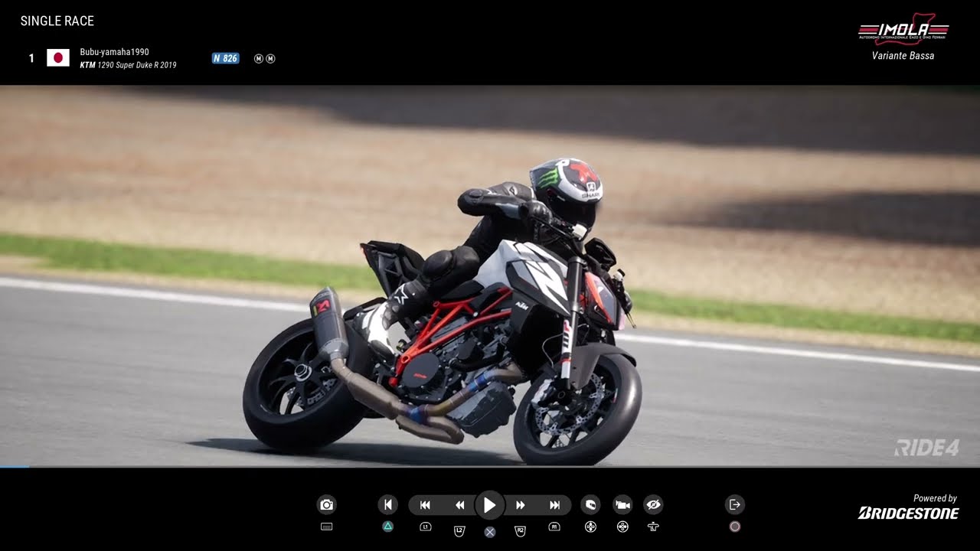Click the M tyre compound badges
This screenshot has width=980, height=551.
[x=265, y=58]
